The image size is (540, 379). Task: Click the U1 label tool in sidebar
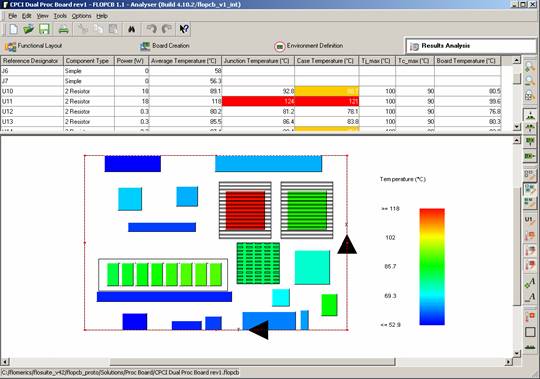tap(530, 220)
